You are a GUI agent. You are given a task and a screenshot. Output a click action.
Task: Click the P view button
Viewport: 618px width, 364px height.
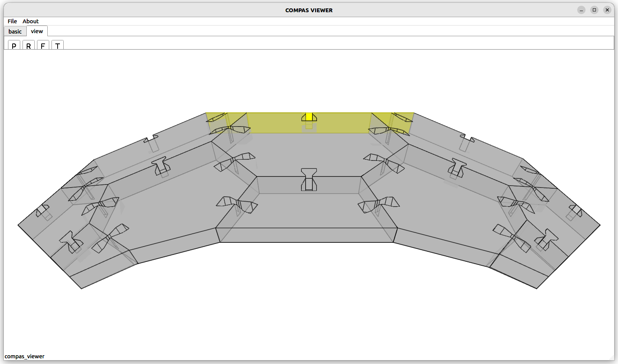click(14, 45)
